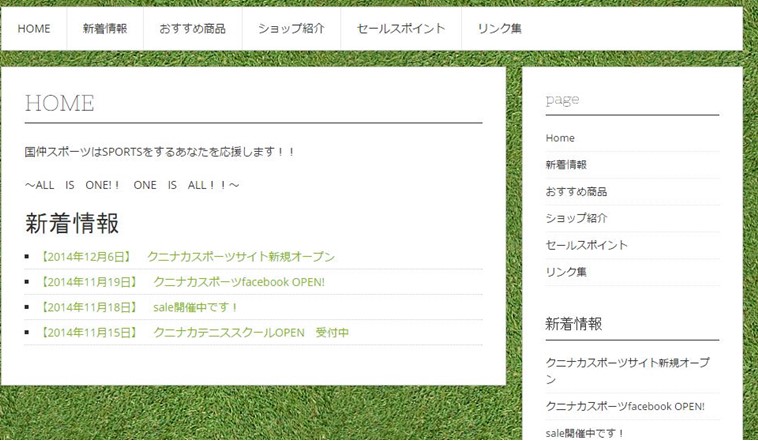
Task: Open sidebar recent post sale開催中です！
Action: [585, 433]
